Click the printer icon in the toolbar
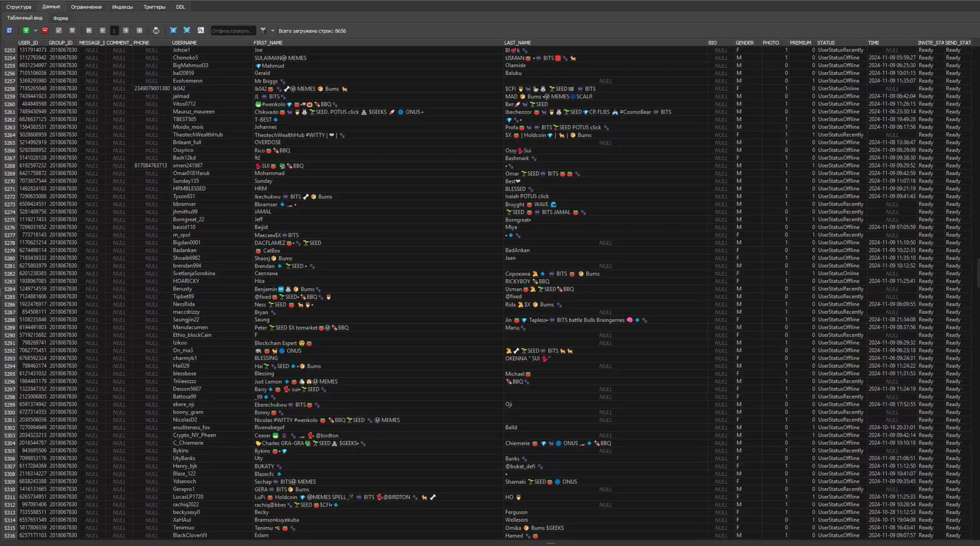980x546 pixels. pyautogui.click(x=156, y=30)
